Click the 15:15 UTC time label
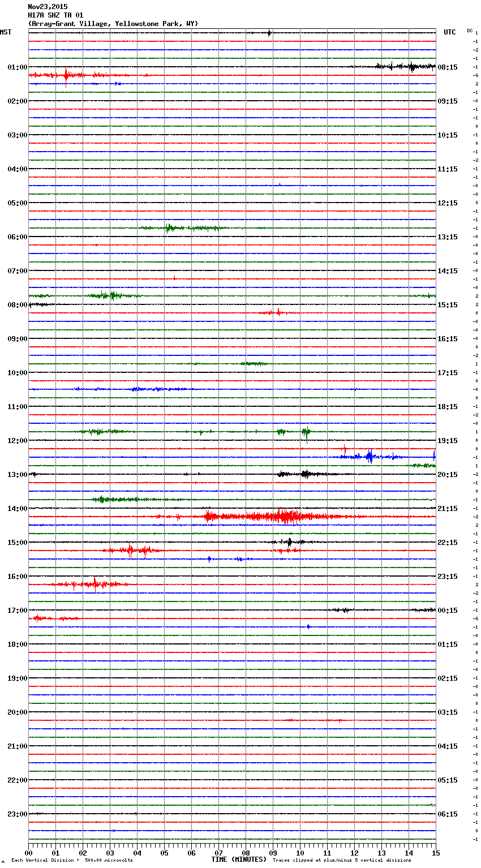This screenshot has height=868, width=481. [x=448, y=305]
